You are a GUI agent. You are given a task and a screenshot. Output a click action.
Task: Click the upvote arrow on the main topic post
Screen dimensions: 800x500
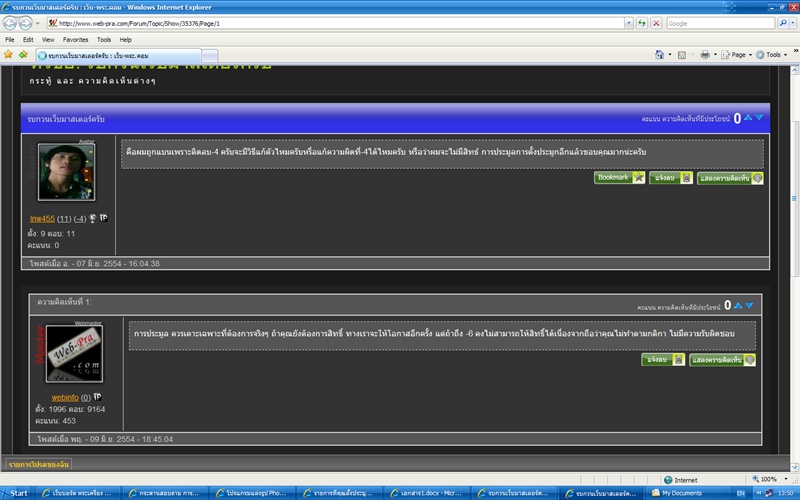click(x=748, y=118)
